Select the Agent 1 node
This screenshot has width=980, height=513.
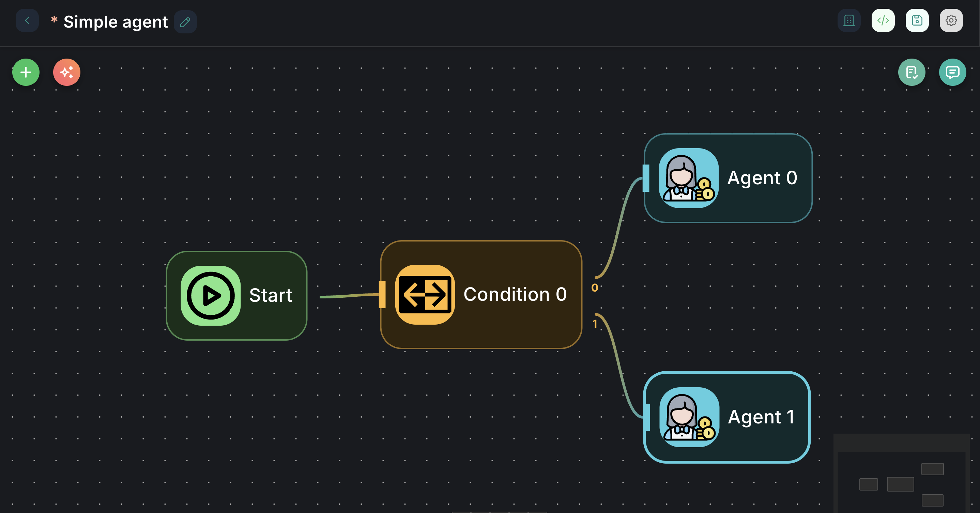726,416
